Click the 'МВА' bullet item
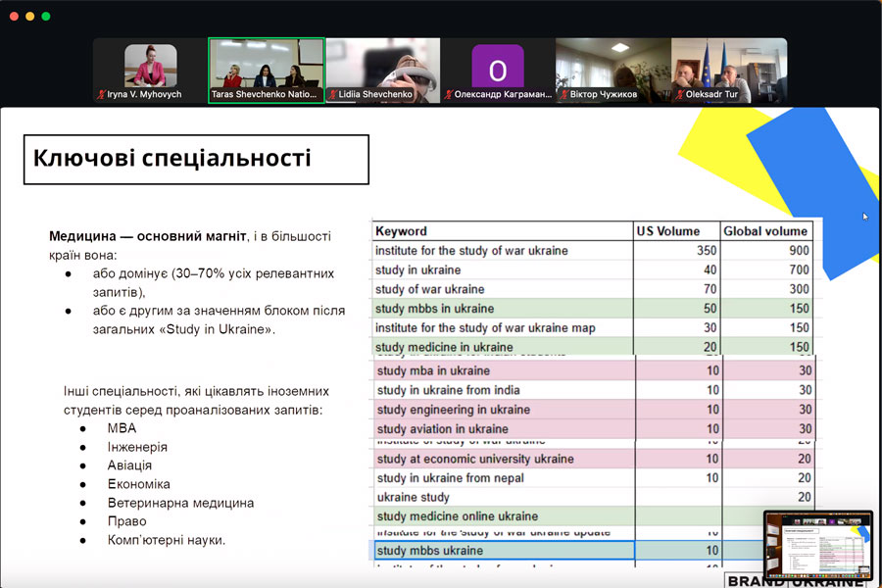 coord(122,428)
